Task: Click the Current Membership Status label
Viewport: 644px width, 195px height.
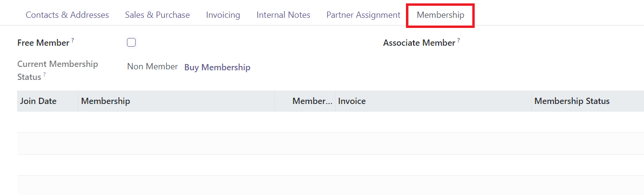Action: coord(57,65)
